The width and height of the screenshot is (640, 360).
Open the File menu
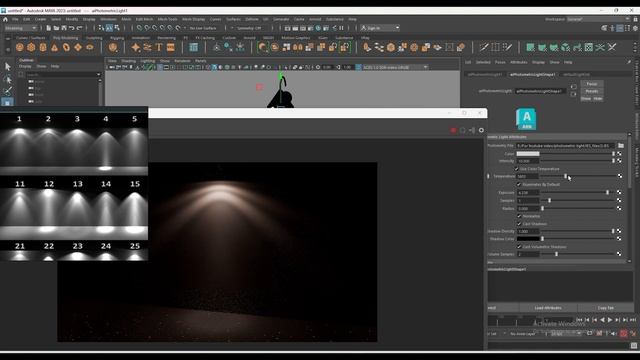(15, 19)
